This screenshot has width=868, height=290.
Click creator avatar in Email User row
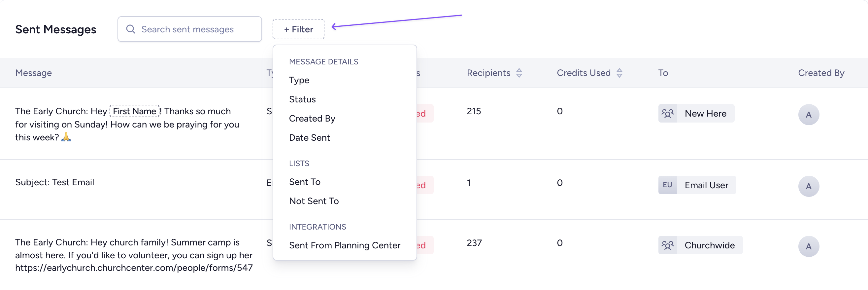click(808, 187)
